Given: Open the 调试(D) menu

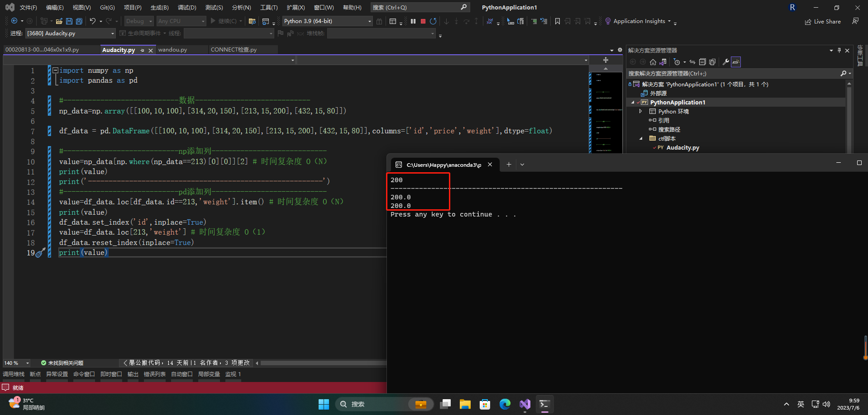Looking at the screenshot, I should pos(187,8).
